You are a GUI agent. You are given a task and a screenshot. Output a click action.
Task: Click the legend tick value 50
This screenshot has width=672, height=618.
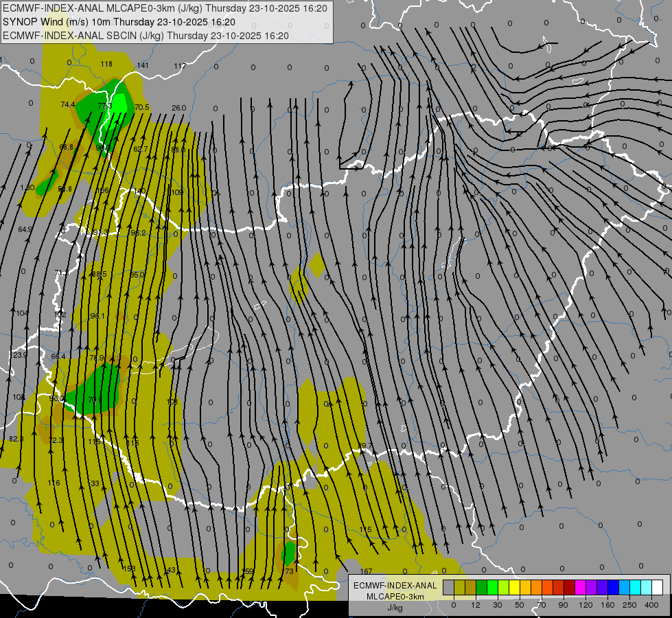click(x=520, y=605)
